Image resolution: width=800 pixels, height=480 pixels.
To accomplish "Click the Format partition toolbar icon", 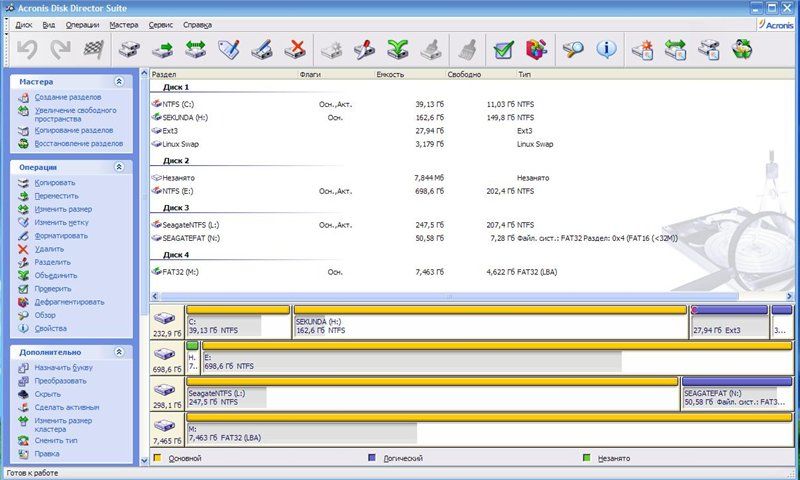I will tap(262, 49).
